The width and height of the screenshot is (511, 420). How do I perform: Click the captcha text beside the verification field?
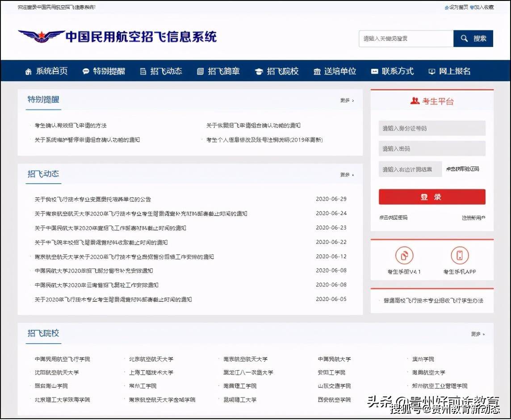[x=462, y=169]
